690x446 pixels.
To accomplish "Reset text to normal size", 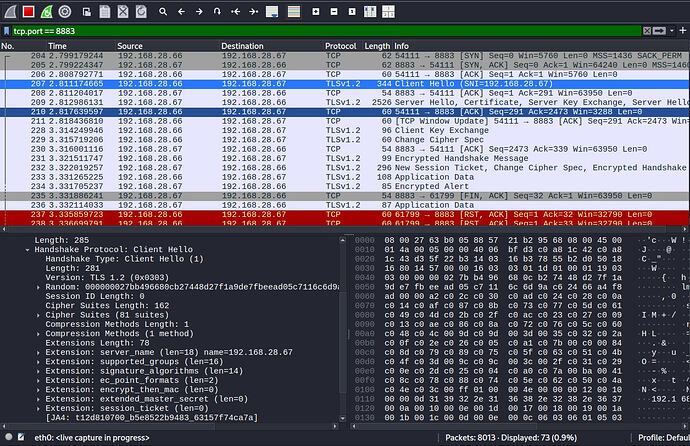I will point(352,12).
